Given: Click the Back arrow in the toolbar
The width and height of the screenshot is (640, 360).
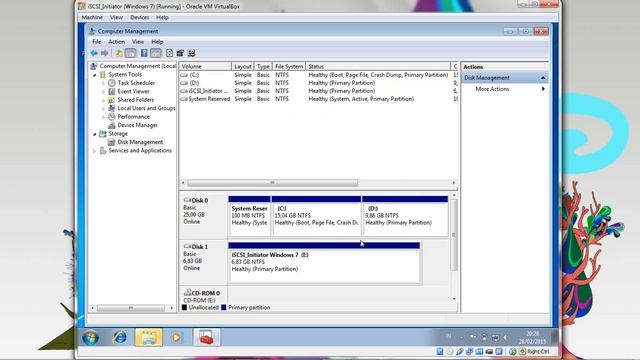Looking at the screenshot, I should point(94,53).
